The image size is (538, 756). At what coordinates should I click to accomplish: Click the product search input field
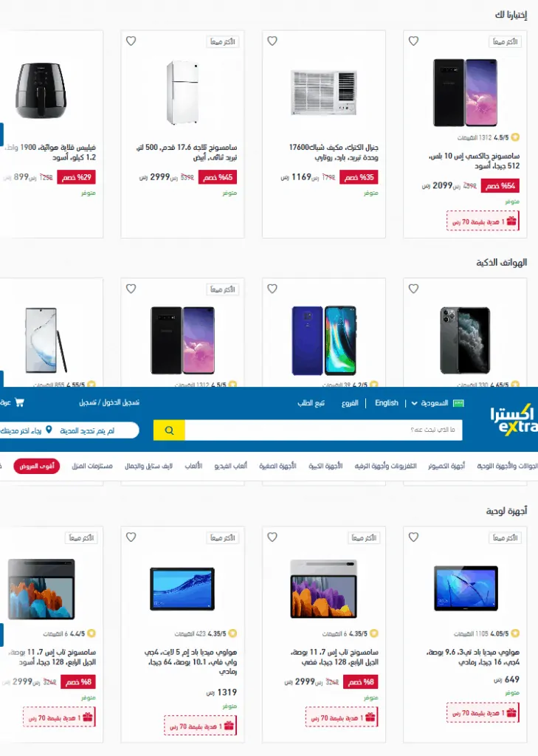(x=323, y=430)
